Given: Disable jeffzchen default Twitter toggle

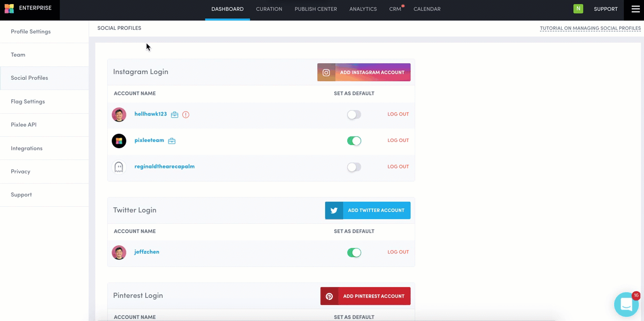Looking at the screenshot, I should [354, 253].
